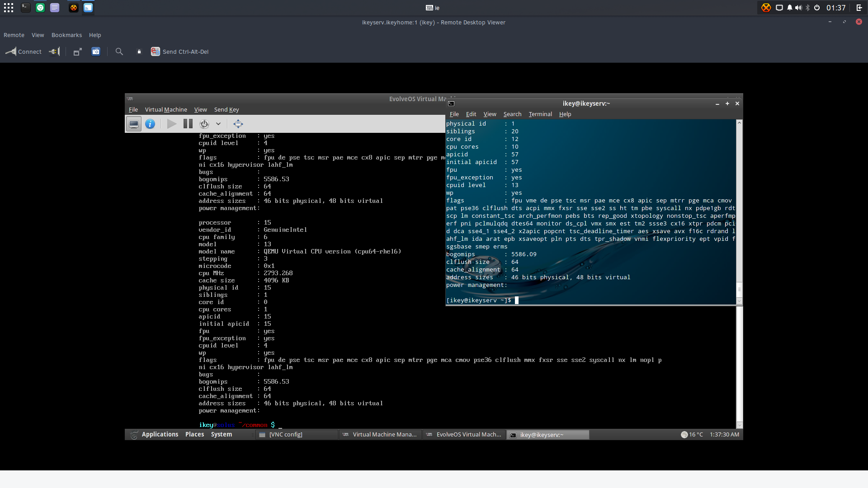The width and height of the screenshot is (868, 488).
Task: Open the Edit menu in the terminal window
Action: tap(471, 114)
